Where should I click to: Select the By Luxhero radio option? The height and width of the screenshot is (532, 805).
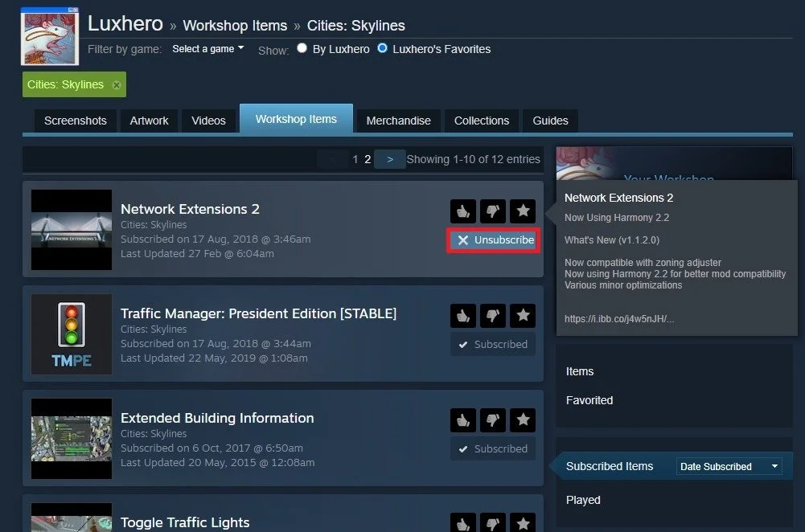click(x=302, y=48)
